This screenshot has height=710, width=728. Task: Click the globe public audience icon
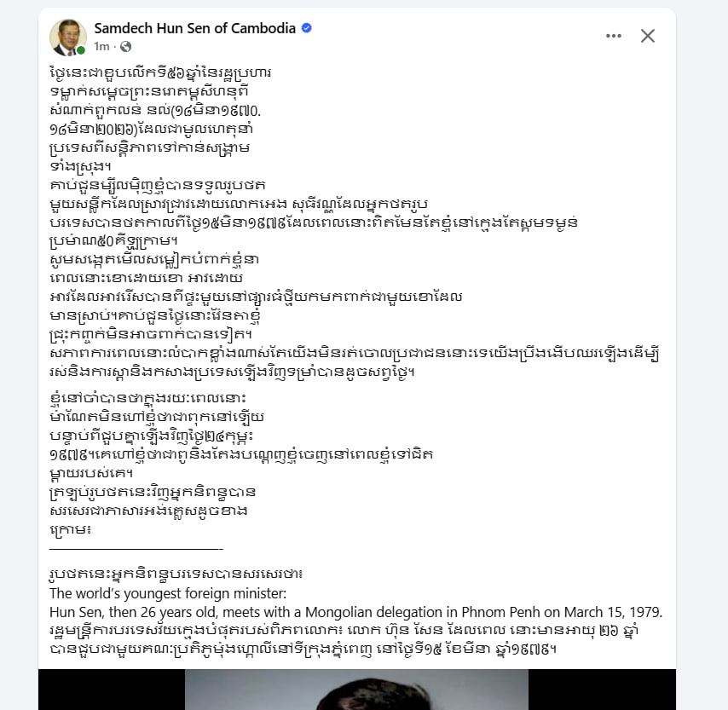[126, 46]
